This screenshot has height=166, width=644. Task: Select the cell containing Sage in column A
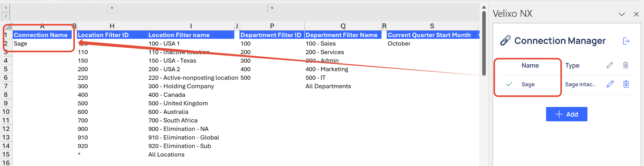(42, 43)
